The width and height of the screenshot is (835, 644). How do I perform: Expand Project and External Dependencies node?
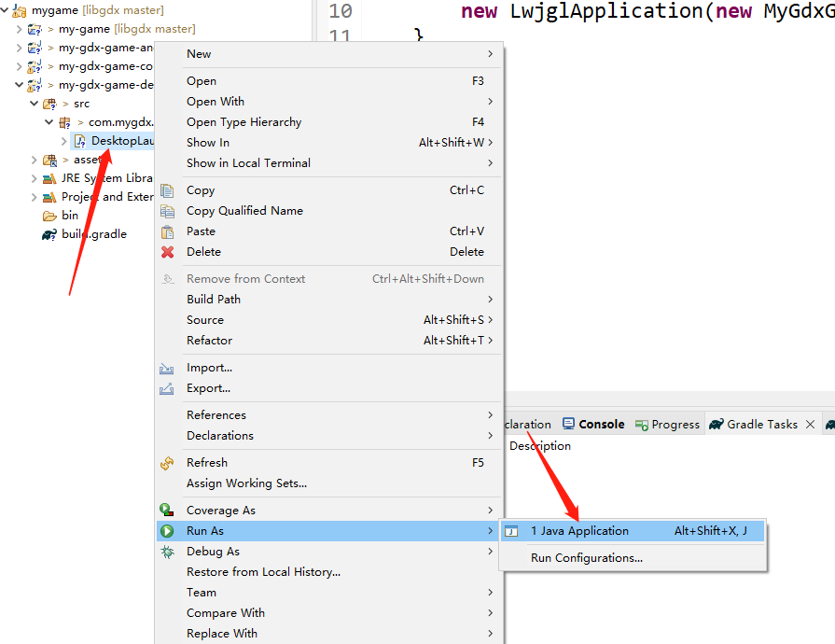click(x=35, y=197)
